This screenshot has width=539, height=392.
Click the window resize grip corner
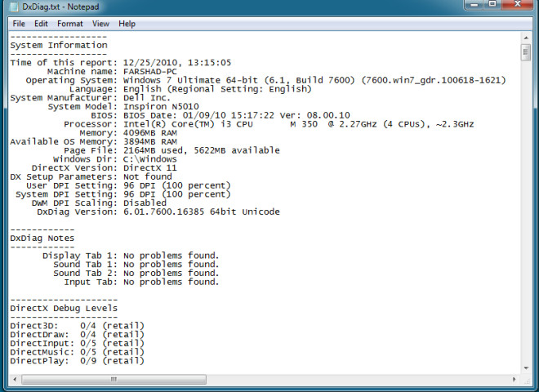pyautogui.click(x=527, y=381)
